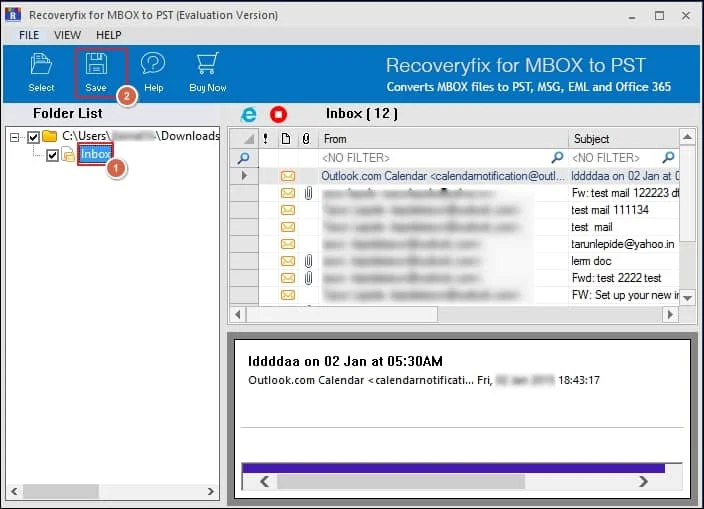Click email list scroll left arrow

238,315
